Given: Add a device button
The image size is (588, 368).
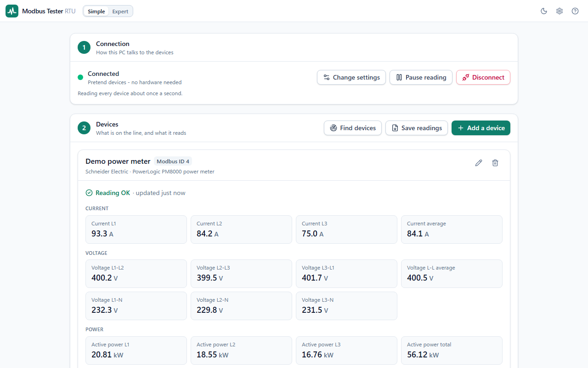Looking at the screenshot, I should [481, 128].
